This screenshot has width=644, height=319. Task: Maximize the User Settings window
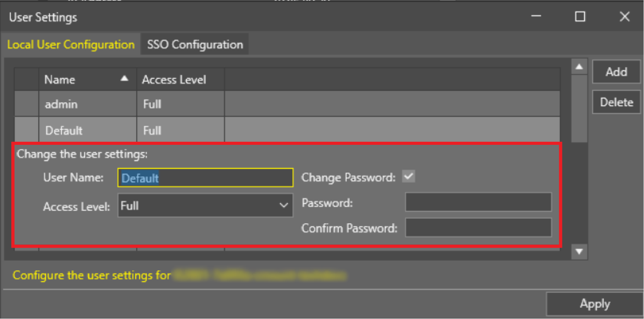pos(580,17)
